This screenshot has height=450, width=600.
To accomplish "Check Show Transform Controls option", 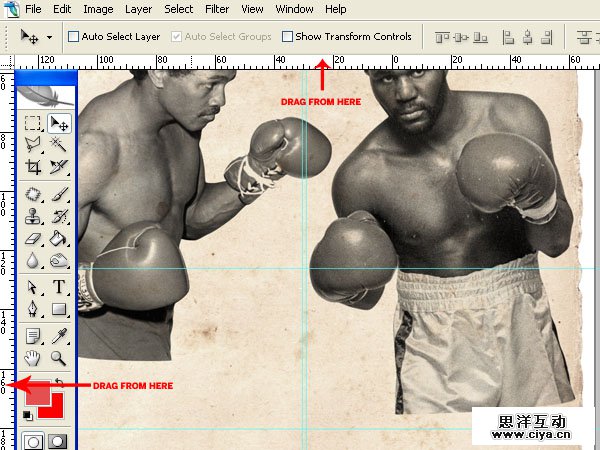I will tap(288, 37).
